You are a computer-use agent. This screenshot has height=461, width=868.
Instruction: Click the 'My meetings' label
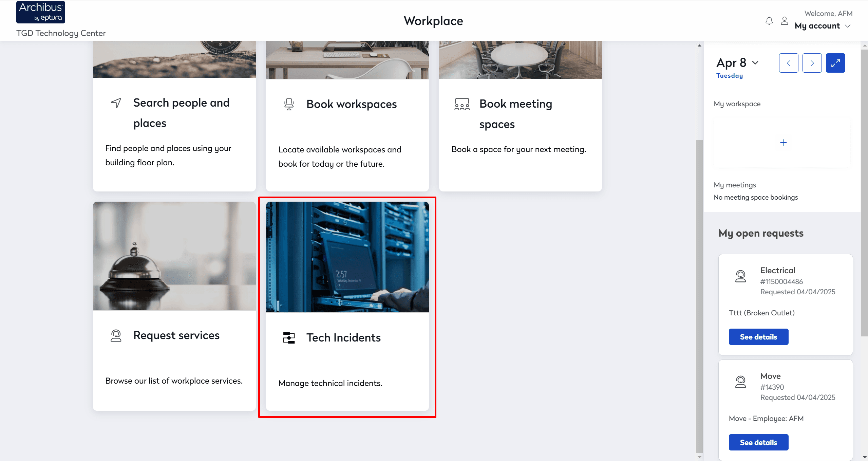click(735, 185)
